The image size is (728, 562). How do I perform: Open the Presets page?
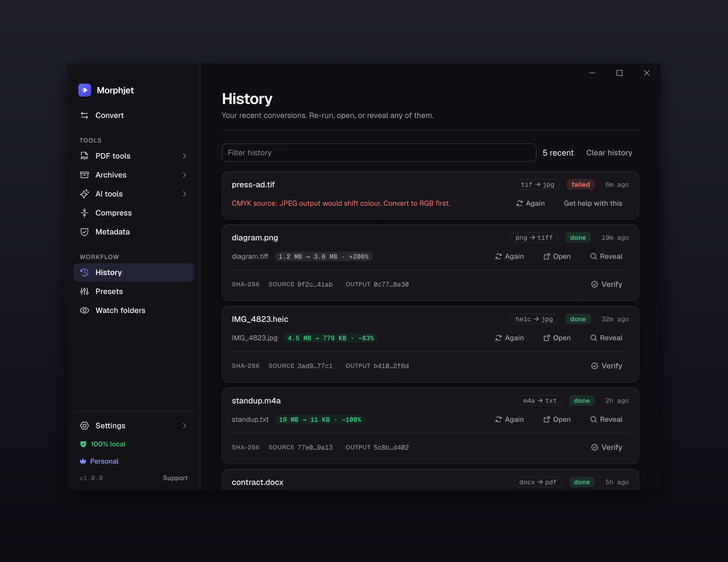133,291
